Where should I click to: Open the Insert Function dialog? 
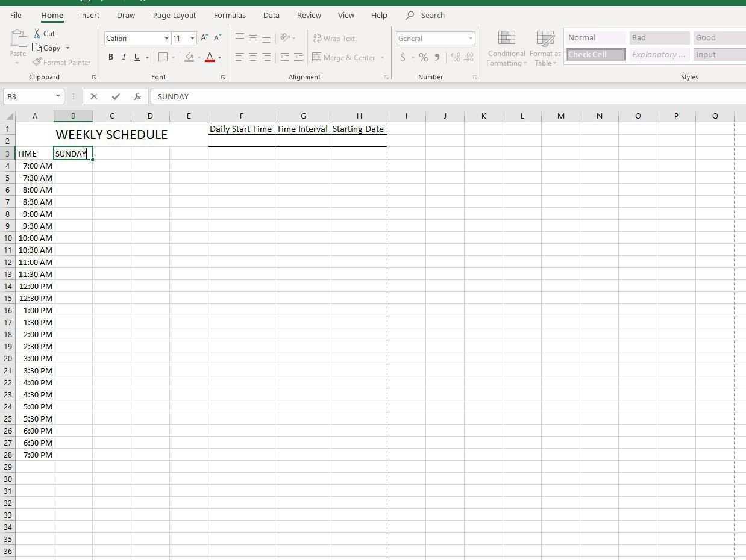(x=137, y=96)
